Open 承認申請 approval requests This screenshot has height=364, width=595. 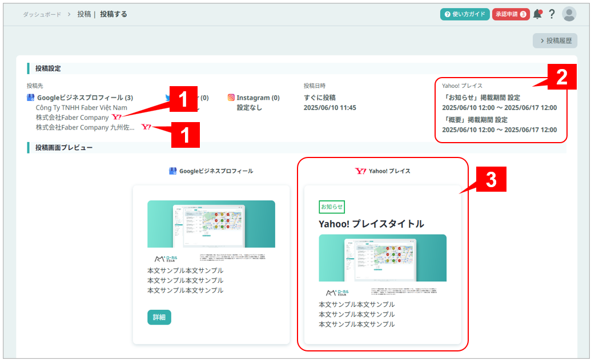click(510, 14)
